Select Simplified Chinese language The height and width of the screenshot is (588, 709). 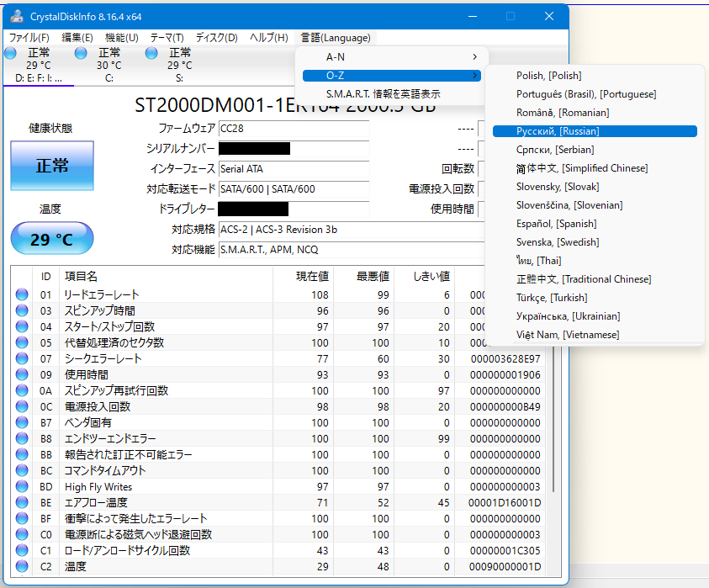[595, 168]
